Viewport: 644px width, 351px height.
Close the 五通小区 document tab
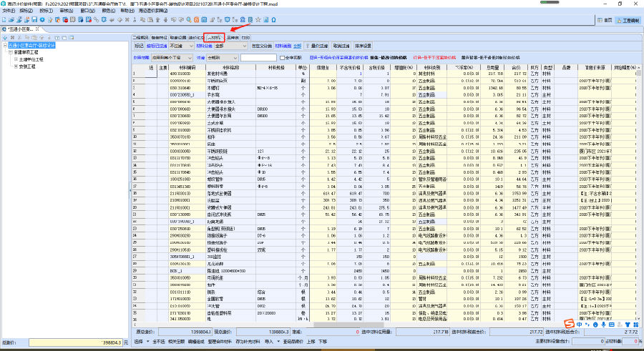[x=37, y=29]
